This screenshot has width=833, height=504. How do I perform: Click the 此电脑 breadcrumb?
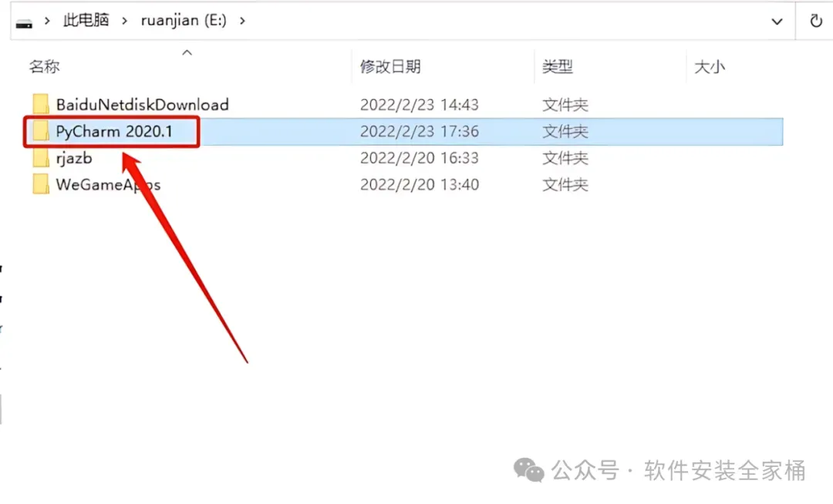[86, 20]
